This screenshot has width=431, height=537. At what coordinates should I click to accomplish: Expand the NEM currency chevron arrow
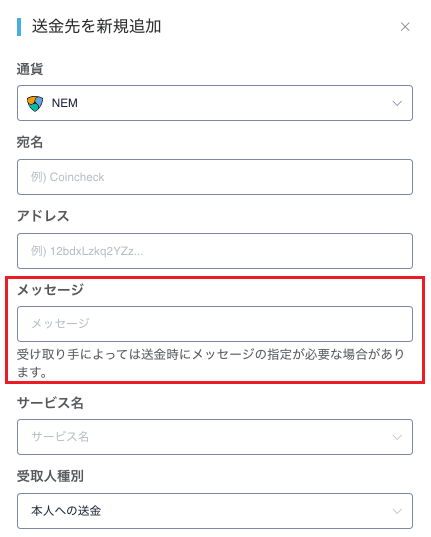pos(397,103)
